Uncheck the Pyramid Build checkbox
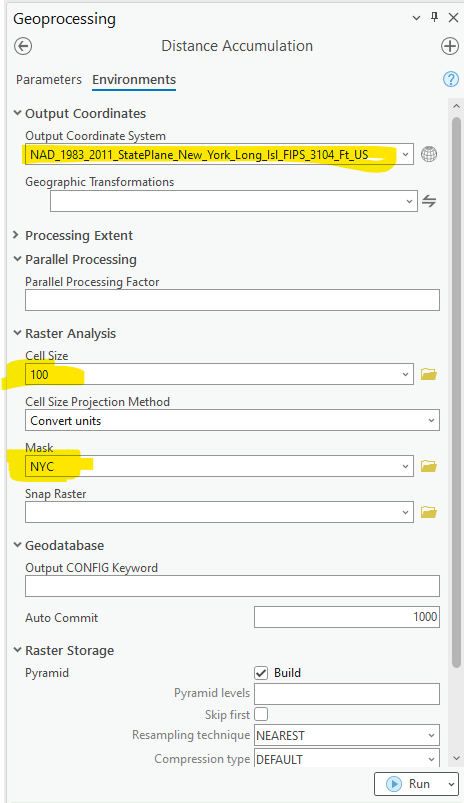The height and width of the screenshot is (803, 464). [261, 673]
